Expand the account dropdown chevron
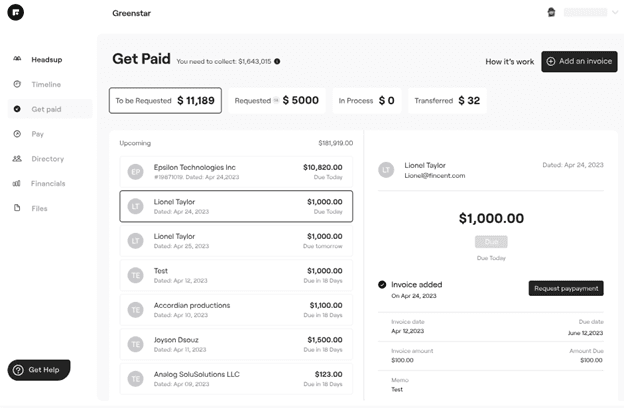Image resolution: width=624 pixels, height=408 pixels. tap(615, 12)
